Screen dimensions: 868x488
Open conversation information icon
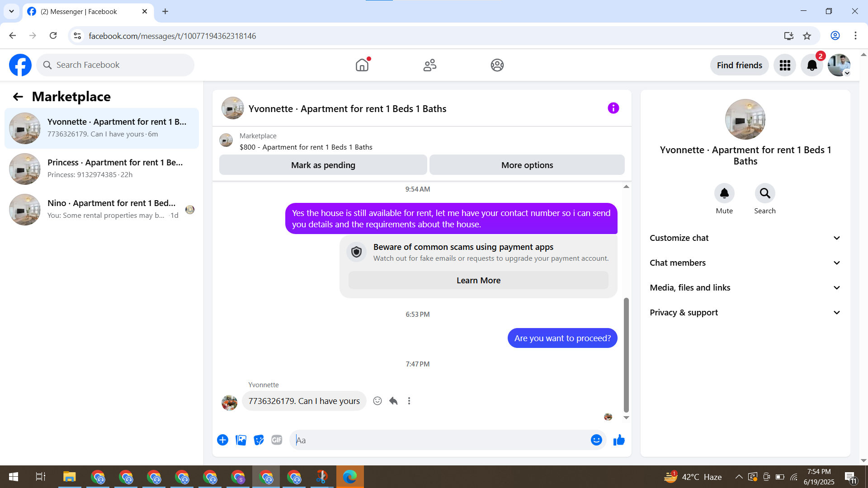613,108
